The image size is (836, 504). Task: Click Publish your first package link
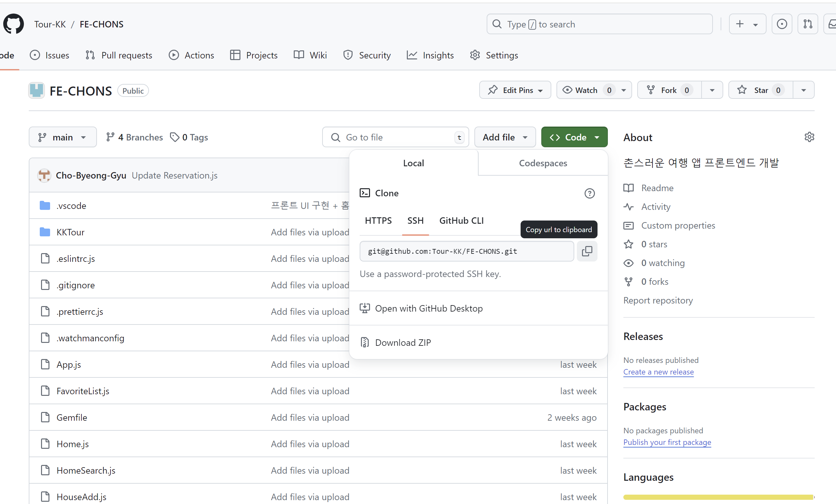click(667, 442)
